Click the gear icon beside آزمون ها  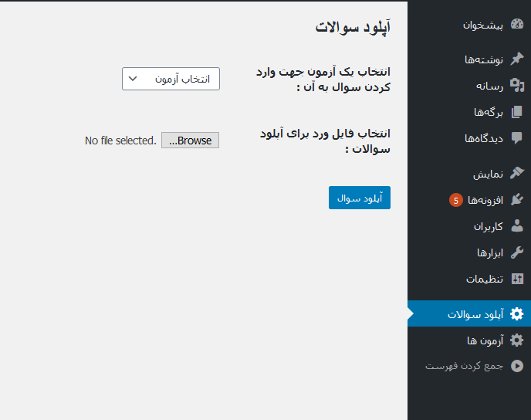click(517, 340)
